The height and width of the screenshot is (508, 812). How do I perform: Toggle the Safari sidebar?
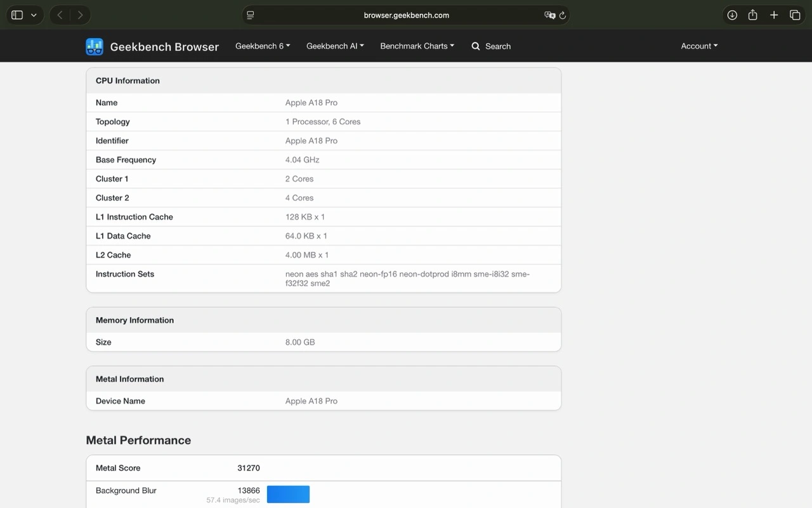point(17,15)
